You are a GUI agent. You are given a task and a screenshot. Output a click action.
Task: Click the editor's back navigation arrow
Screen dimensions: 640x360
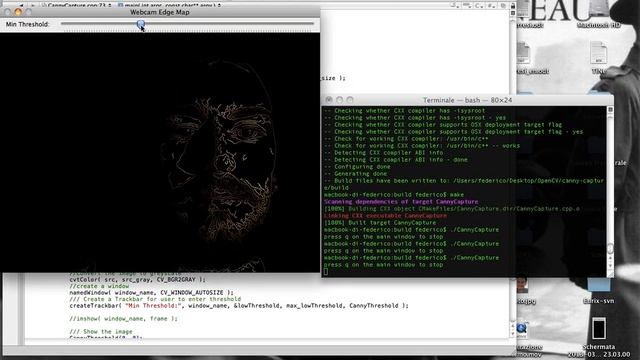(x=21, y=5)
